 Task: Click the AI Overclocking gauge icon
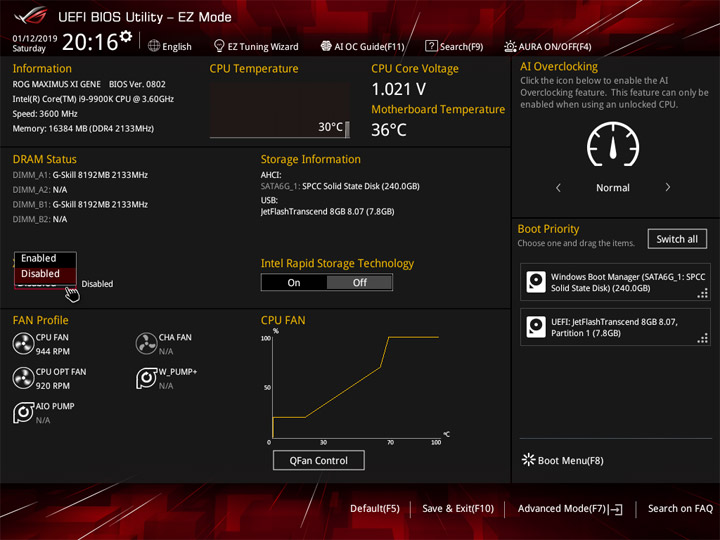[x=613, y=144]
